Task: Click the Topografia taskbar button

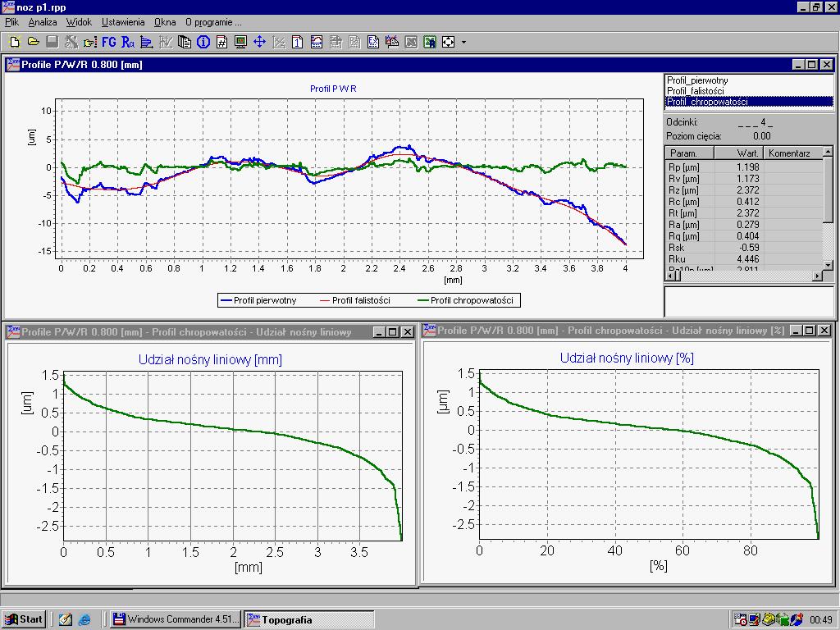Action: point(309,619)
